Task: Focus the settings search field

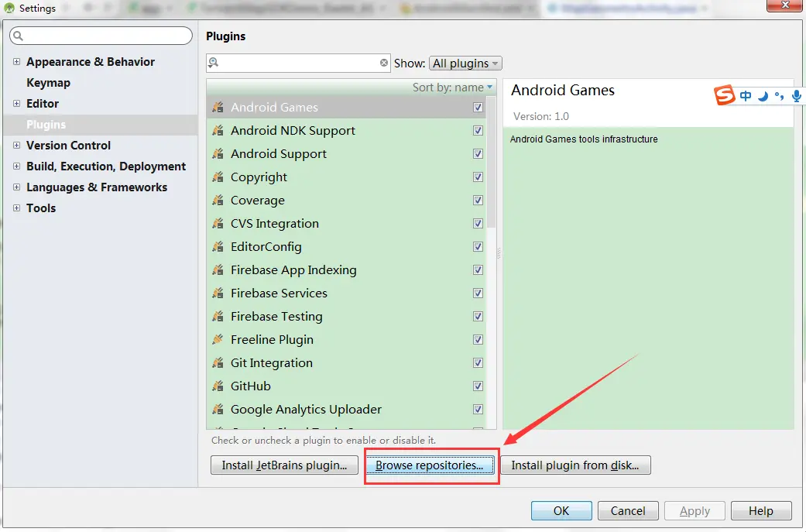Action: tap(101, 36)
